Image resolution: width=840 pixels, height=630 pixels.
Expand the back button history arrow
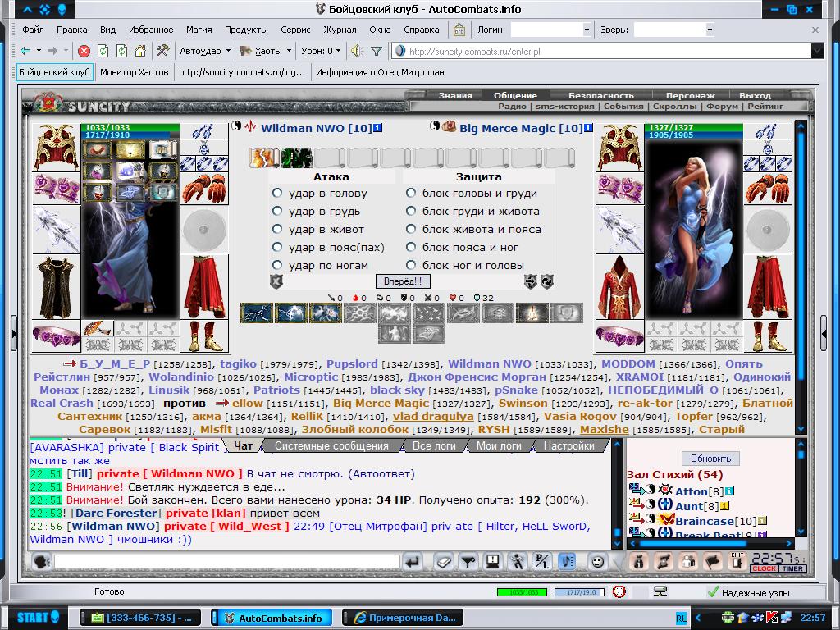point(39,51)
